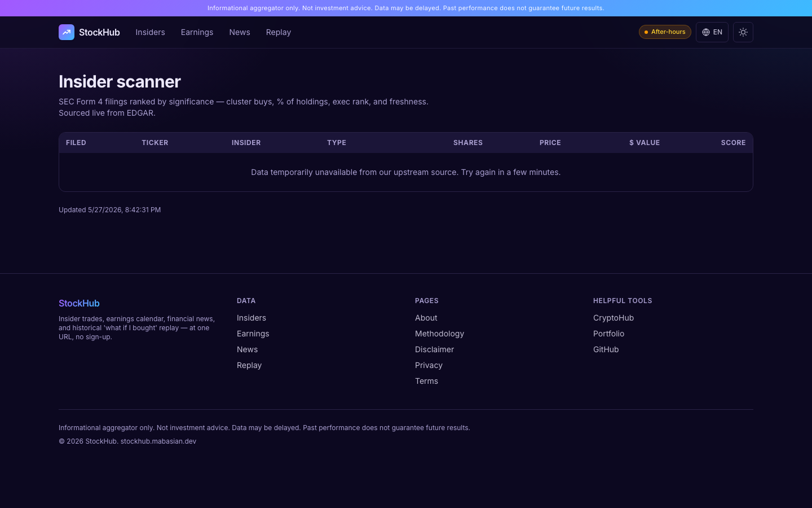Visit CryptoHub under Helpful Tools
812x508 pixels.
pyautogui.click(x=614, y=318)
